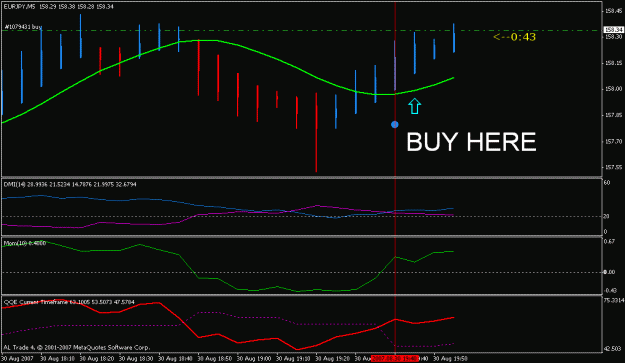
Task: Click the red highlighted crosshair date label
Action: point(395,359)
